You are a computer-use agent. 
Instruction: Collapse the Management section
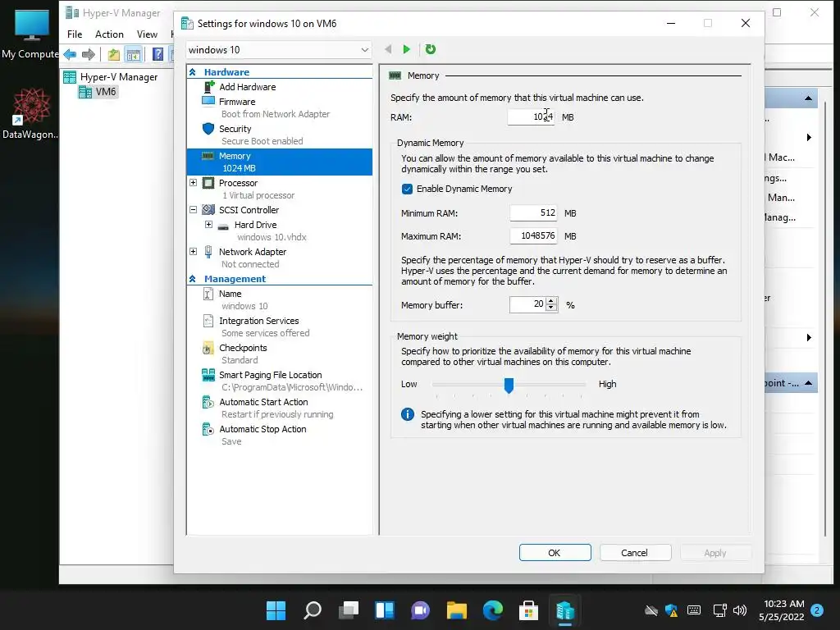193,279
